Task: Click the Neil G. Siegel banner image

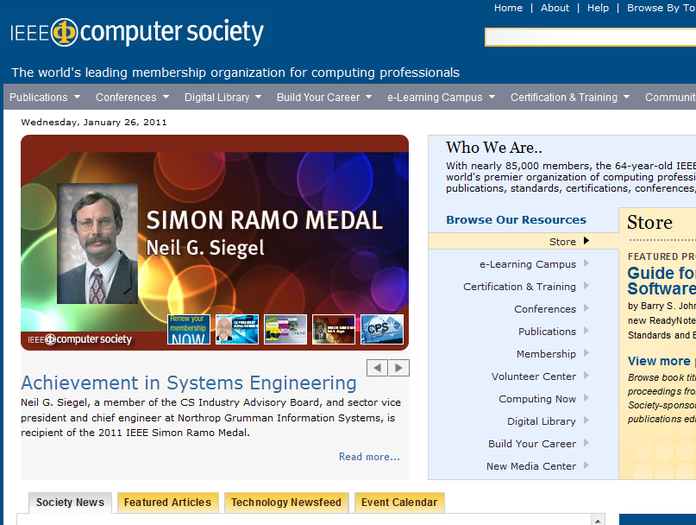Action: click(215, 243)
